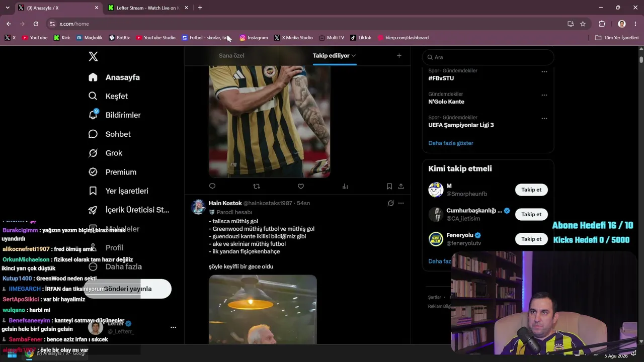Repost the Fenerbahçe jersey photo tweet
Viewport: 644px width, 362px height.
[257, 186]
